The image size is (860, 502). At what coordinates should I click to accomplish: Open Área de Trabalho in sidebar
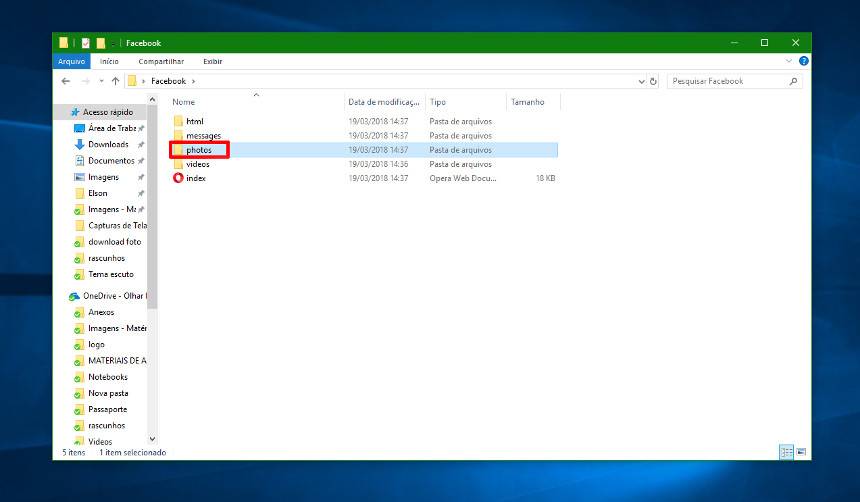point(112,128)
